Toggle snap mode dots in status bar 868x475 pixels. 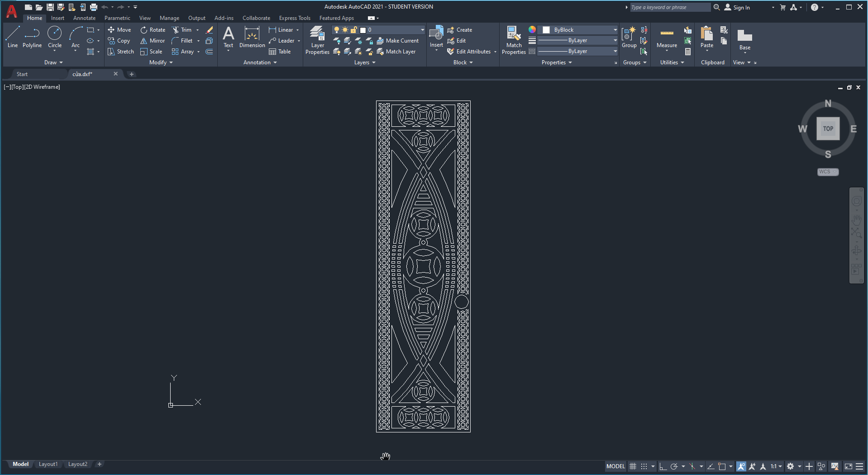[x=644, y=466]
